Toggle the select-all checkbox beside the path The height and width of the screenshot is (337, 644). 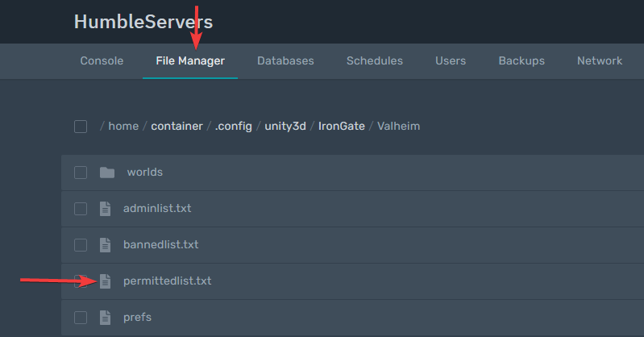pyautogui.click(x=81, y=127)
